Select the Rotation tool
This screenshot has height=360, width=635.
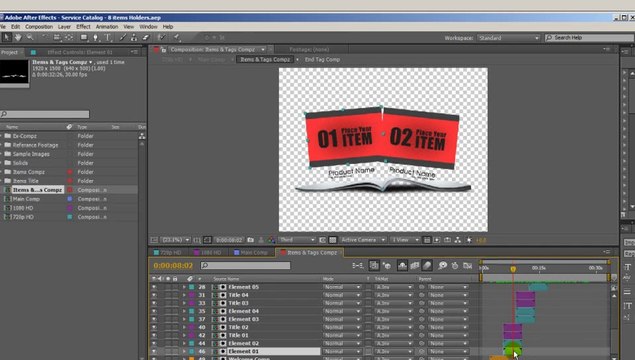[45, 37]
